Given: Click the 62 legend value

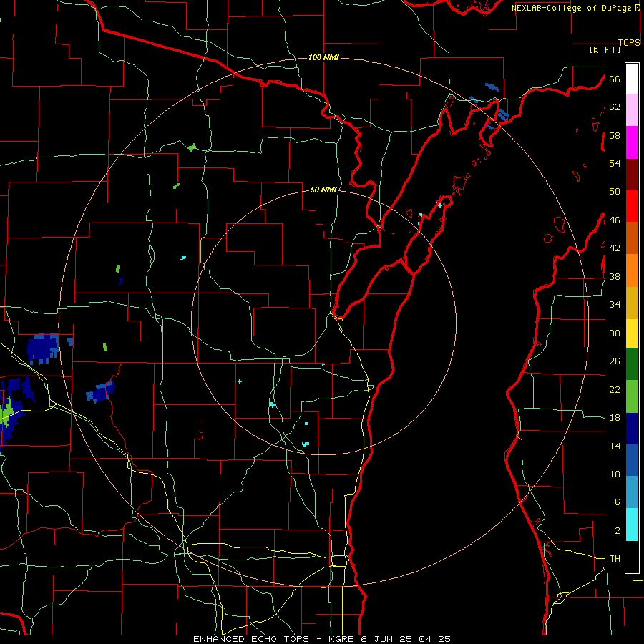Looking at the screenshot, I should coord(615,107).
